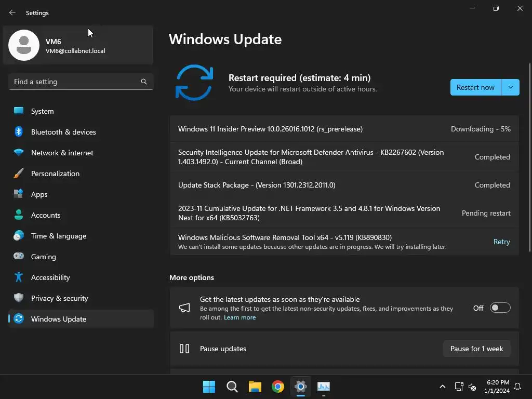532x399 pixels.
Task: Click the Accounts person icon
Action: point(19,215)
